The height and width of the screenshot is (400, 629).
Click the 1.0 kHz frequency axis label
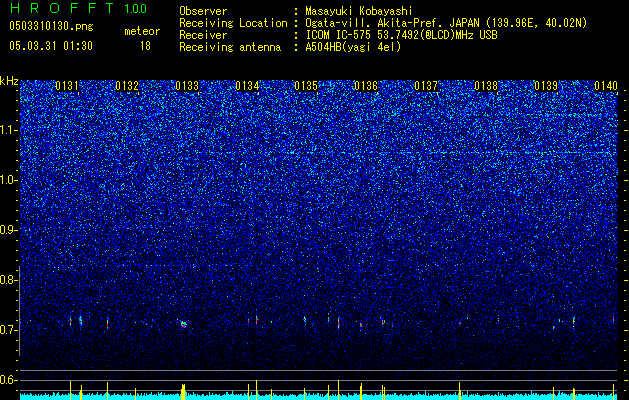coord(9,180)
